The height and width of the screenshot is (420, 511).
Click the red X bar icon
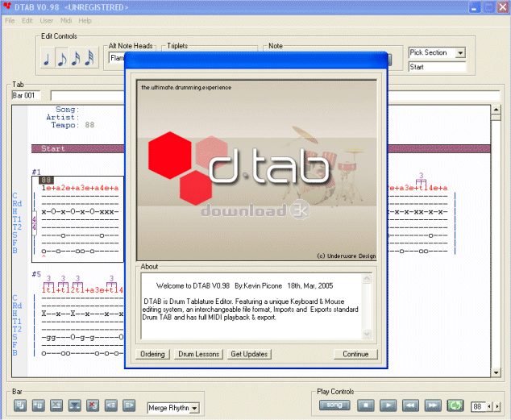tap(93, 405)
